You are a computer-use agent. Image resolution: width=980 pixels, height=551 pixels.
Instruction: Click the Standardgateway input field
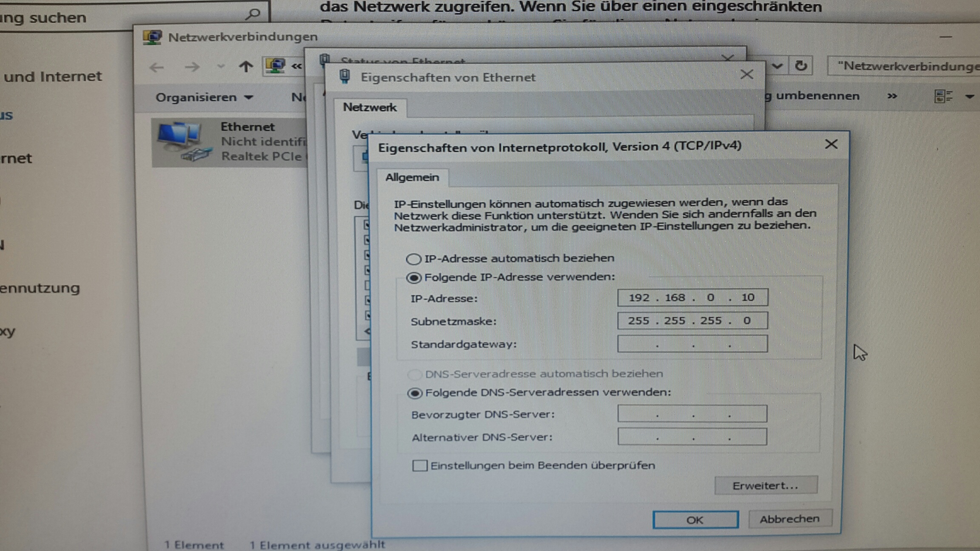click(x=692, y=344)
